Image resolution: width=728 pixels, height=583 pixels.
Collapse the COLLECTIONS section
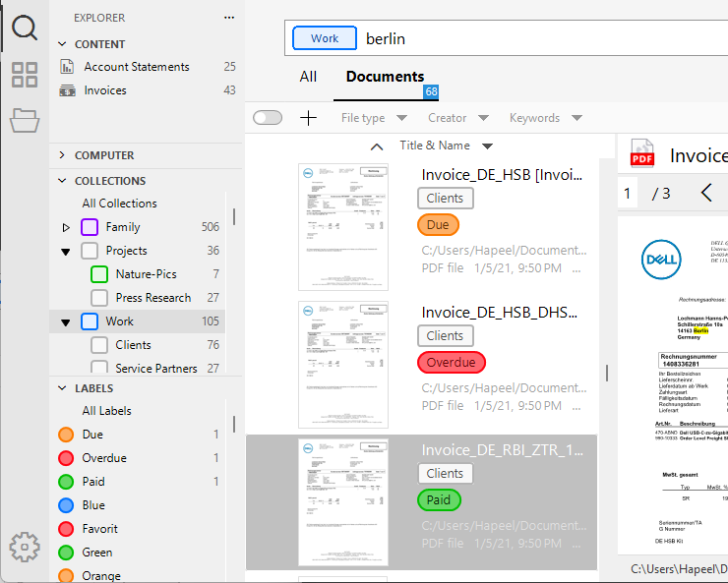[62, 181]
